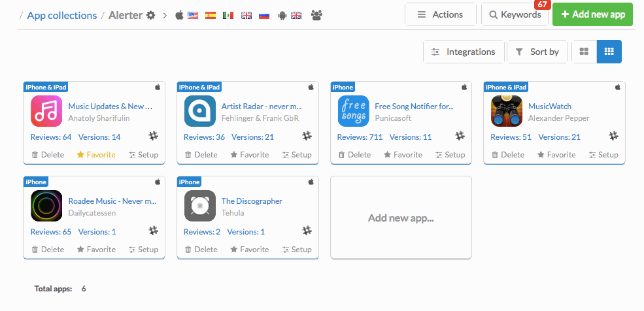Click the Spain flag in header

[211, 15]
